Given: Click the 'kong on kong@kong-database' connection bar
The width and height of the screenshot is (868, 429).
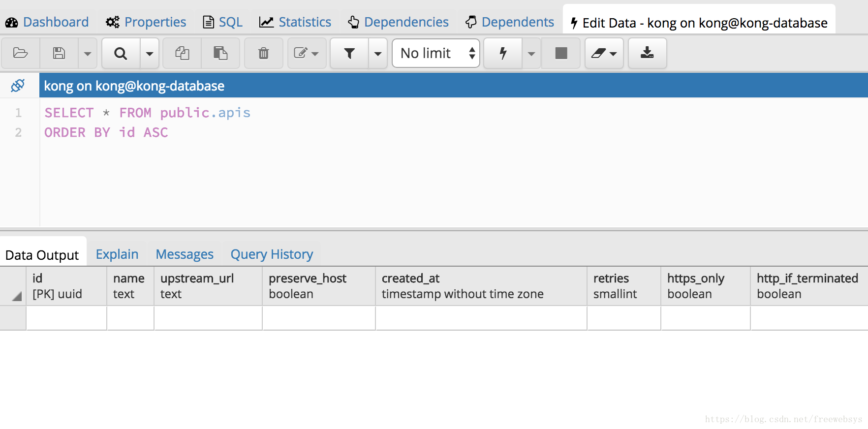Looking at the screenshot, I should pyautogui.click(x=453, y=86).
